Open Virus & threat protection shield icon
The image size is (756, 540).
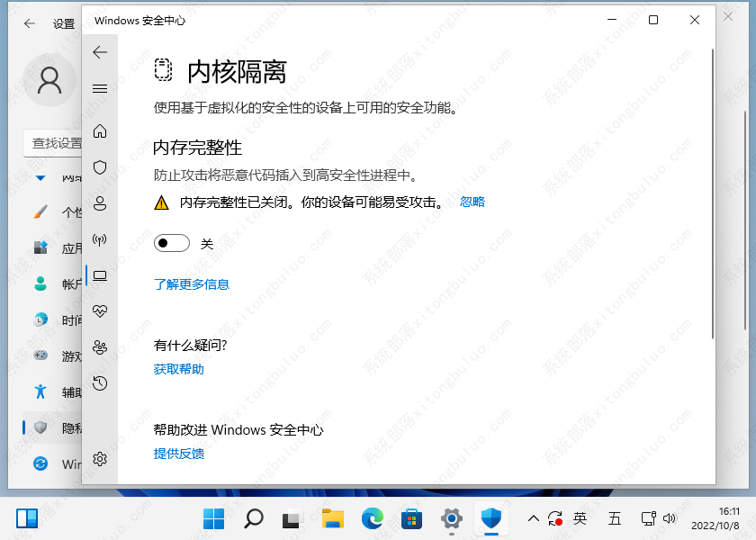[x=100, y=167]
